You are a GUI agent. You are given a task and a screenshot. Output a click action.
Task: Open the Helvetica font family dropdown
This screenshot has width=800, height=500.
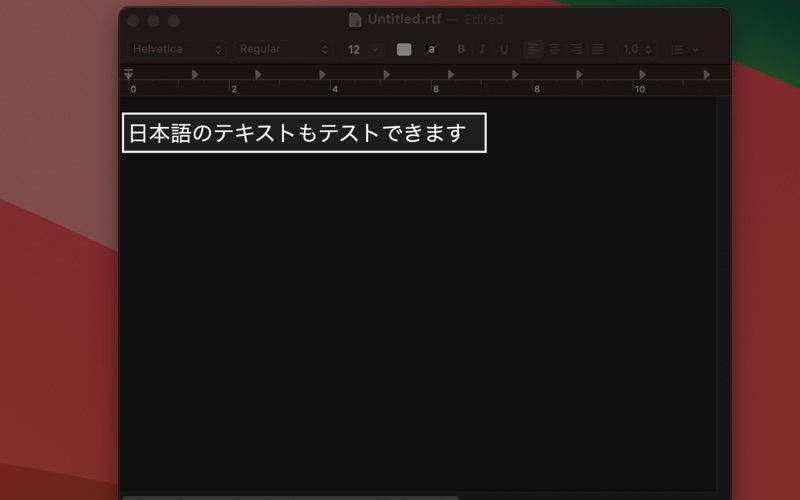[x=177, y=49]
